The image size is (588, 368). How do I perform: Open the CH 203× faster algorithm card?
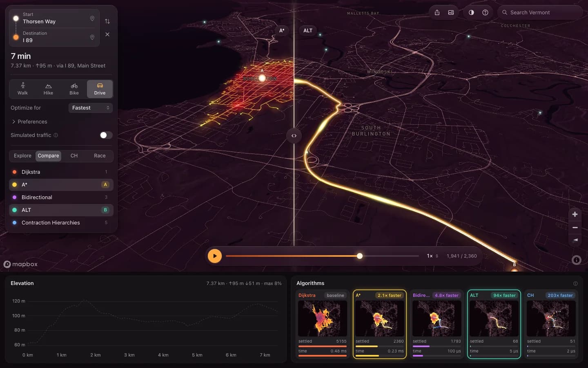pos(551,324)
